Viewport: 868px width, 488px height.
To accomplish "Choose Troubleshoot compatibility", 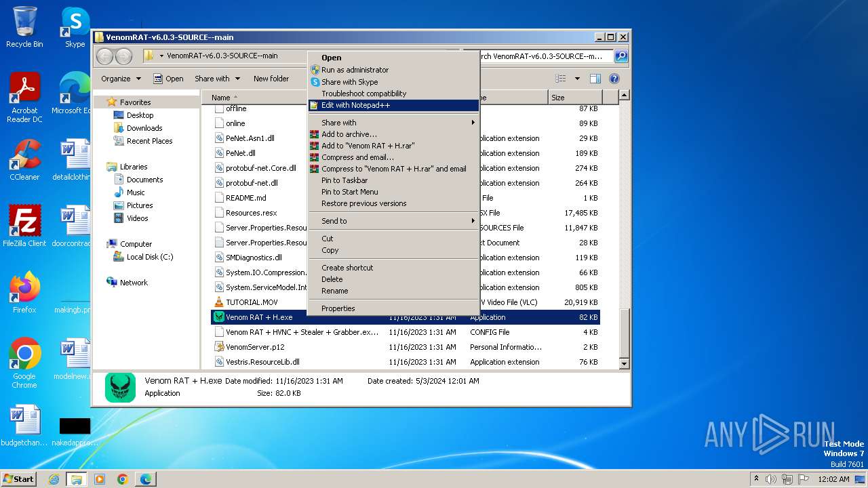I will (x=393, y=94).
